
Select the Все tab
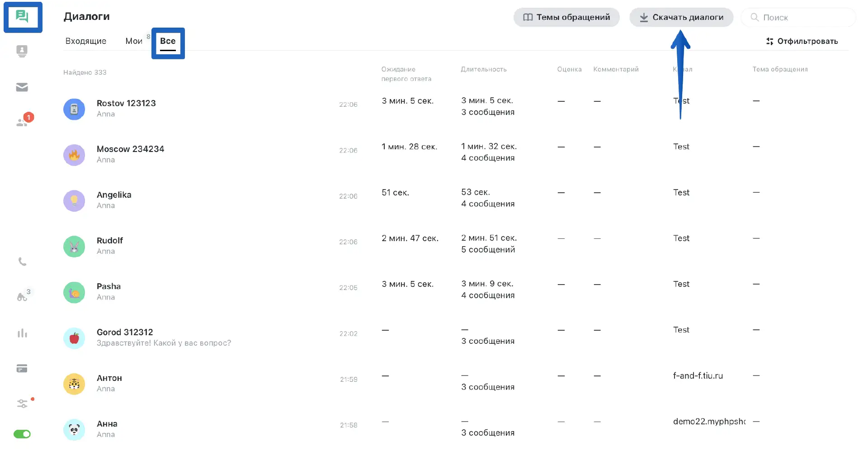click(168, 41)
